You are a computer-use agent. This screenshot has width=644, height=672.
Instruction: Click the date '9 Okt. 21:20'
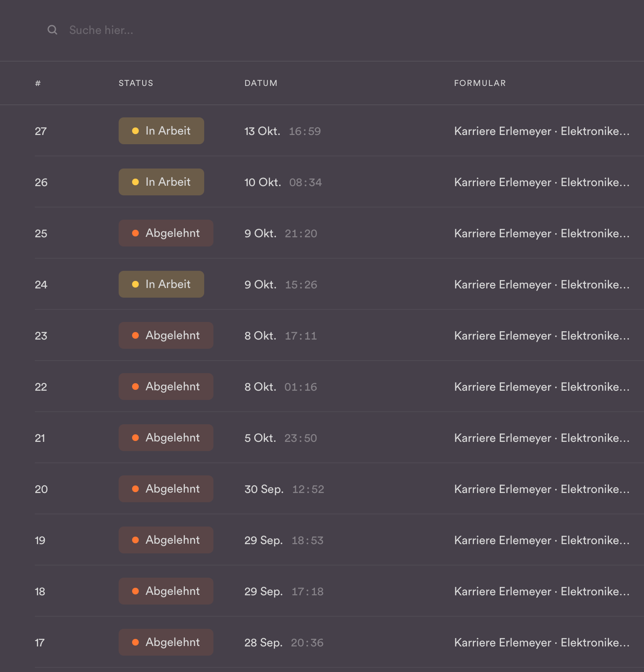pyautogui.click(x=281, y=234)
